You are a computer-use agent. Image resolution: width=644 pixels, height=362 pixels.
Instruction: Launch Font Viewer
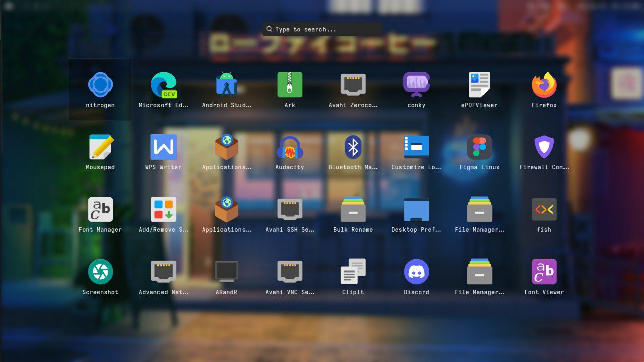click(544, 277)
